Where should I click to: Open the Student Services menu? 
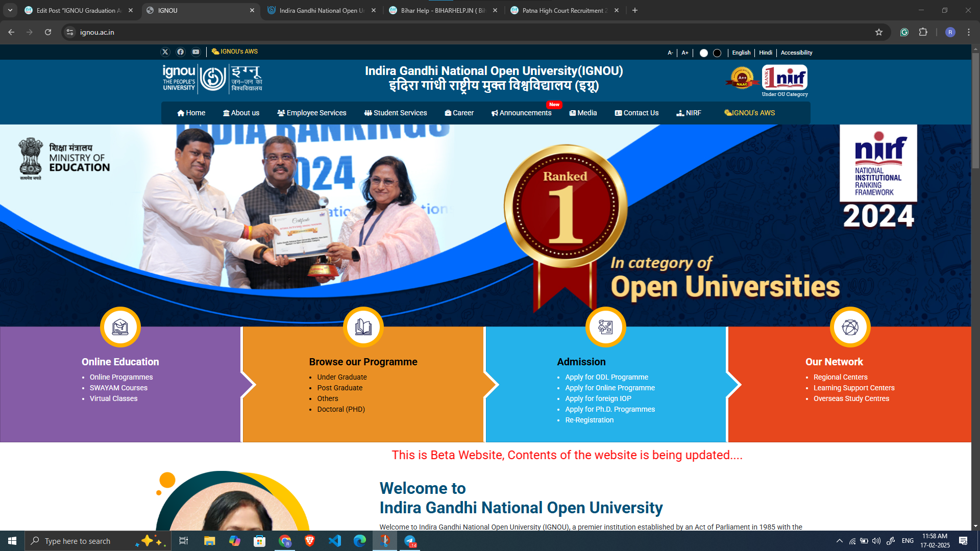396,113
